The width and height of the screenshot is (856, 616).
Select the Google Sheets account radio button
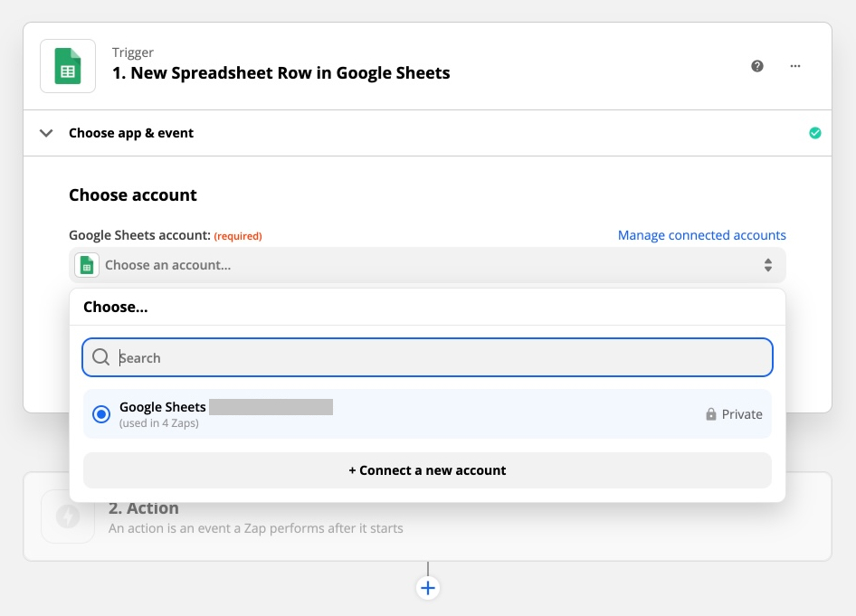click(101, 414)
